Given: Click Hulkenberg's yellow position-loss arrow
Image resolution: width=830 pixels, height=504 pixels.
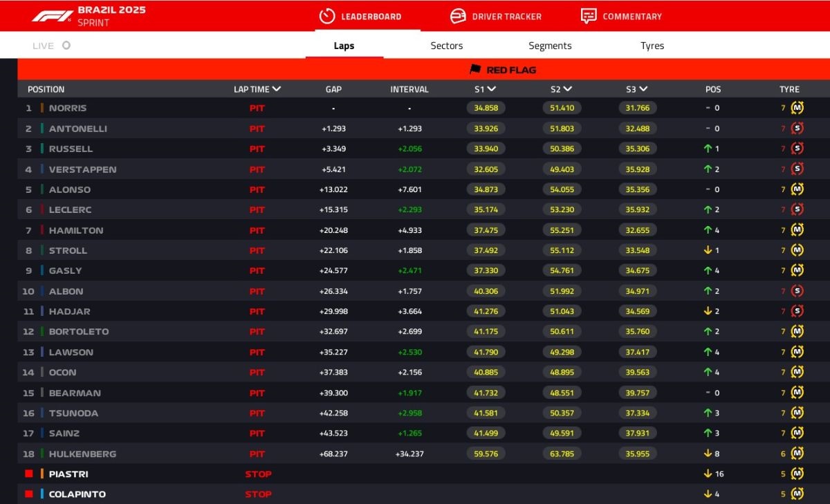Looking at the screenshot, I should tap(708, 454).
